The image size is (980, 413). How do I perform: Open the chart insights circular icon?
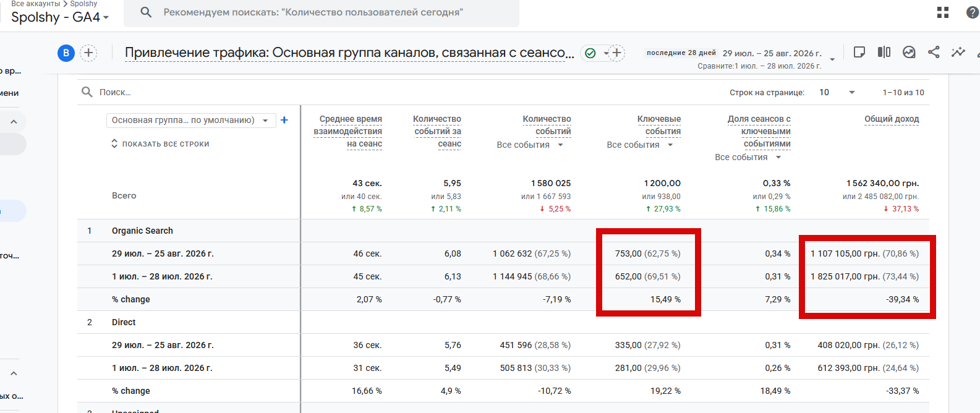909,52
